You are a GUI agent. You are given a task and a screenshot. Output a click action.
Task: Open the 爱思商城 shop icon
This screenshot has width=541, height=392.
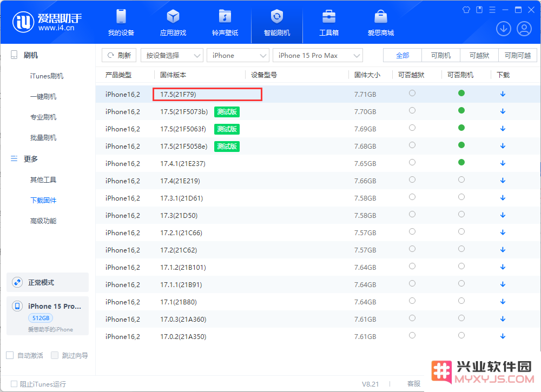[x=380, y=16]
